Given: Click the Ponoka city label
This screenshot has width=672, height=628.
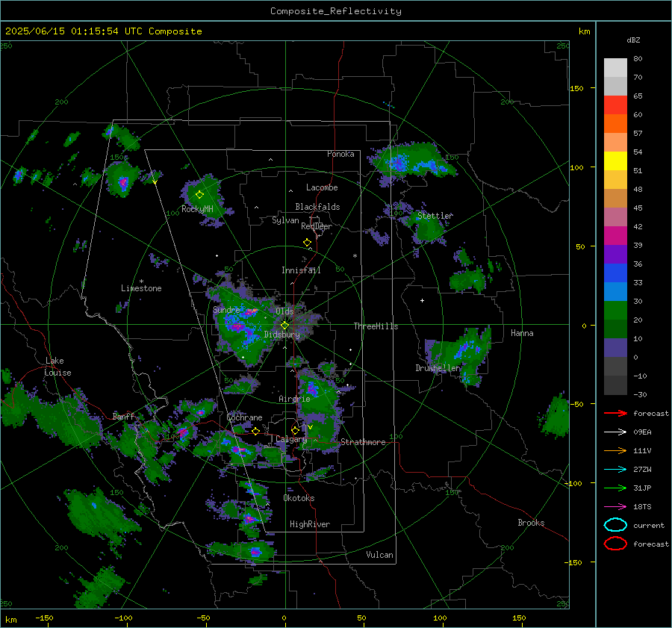Looking at the screenshot, I should [x=340, y=154].
